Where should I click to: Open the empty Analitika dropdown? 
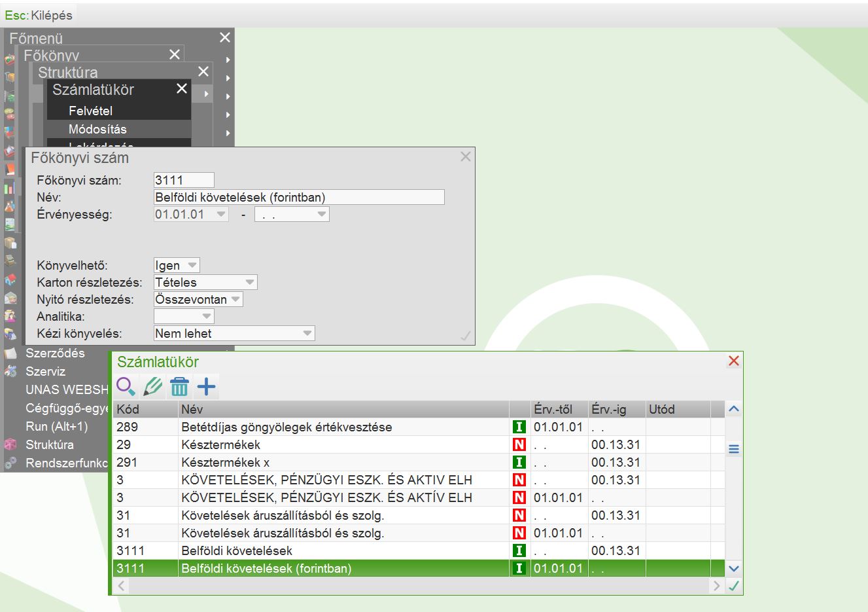(x=207, y=316)
